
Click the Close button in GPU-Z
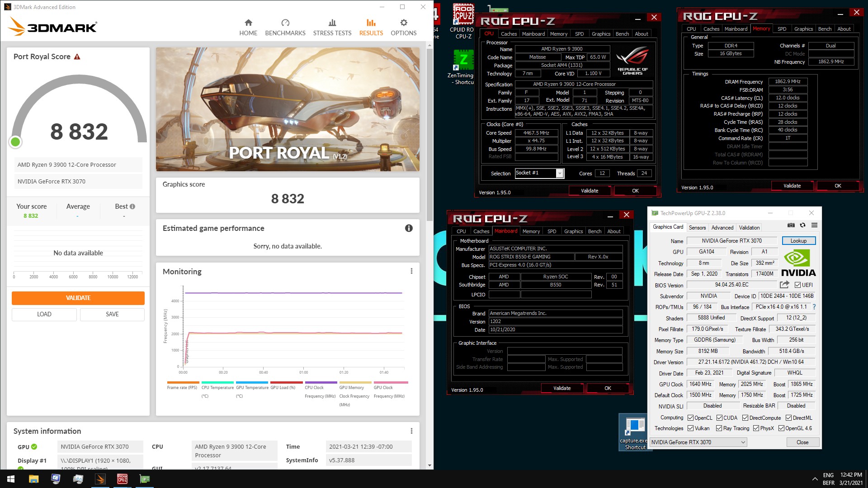[802, 442]
